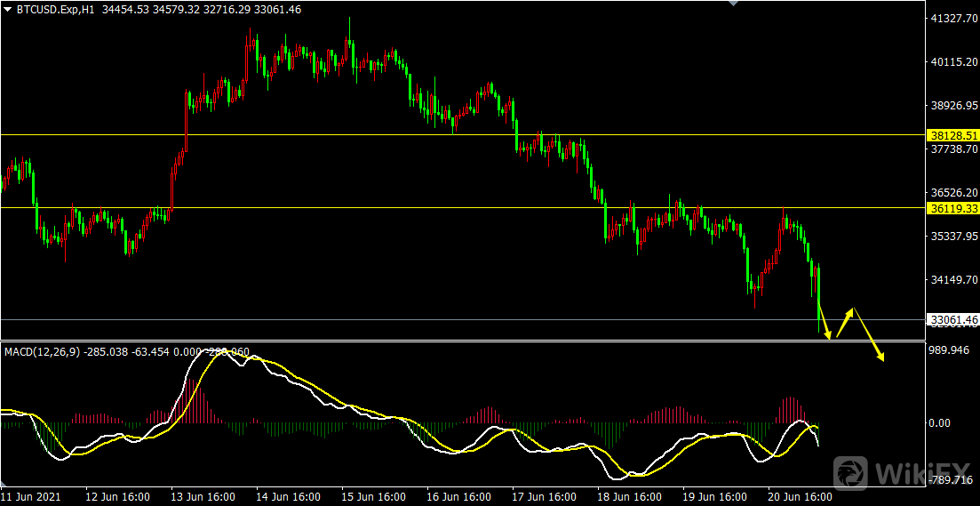Click the triangle beside the BTCUSD.Exp,H1 title

click(8, 8)
